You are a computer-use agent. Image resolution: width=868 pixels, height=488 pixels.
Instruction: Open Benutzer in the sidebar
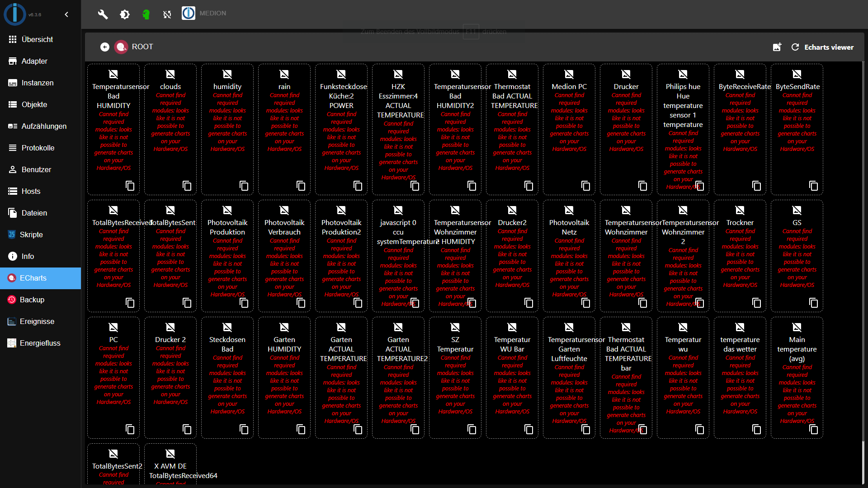point(41,169)
